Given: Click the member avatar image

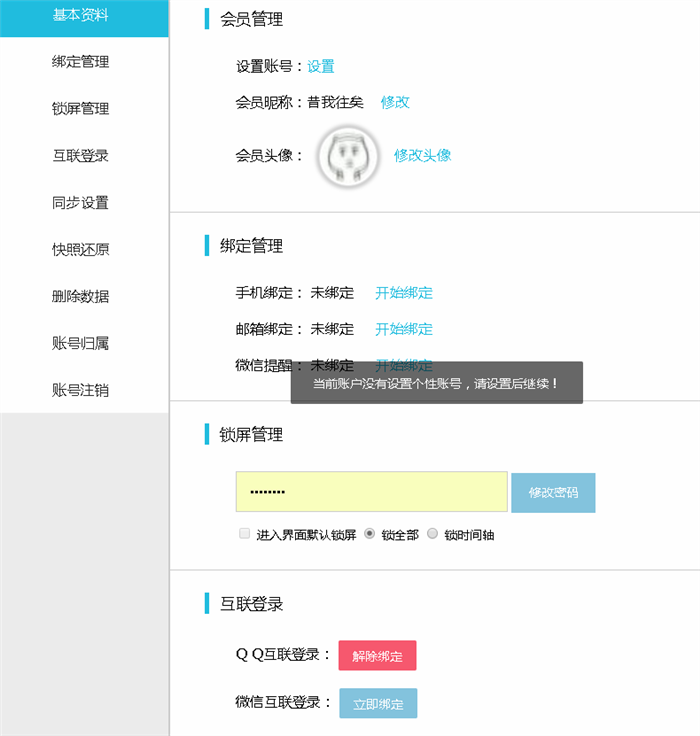Looking at the screenshot, I should pyautogui.click(x=347, y=157).
